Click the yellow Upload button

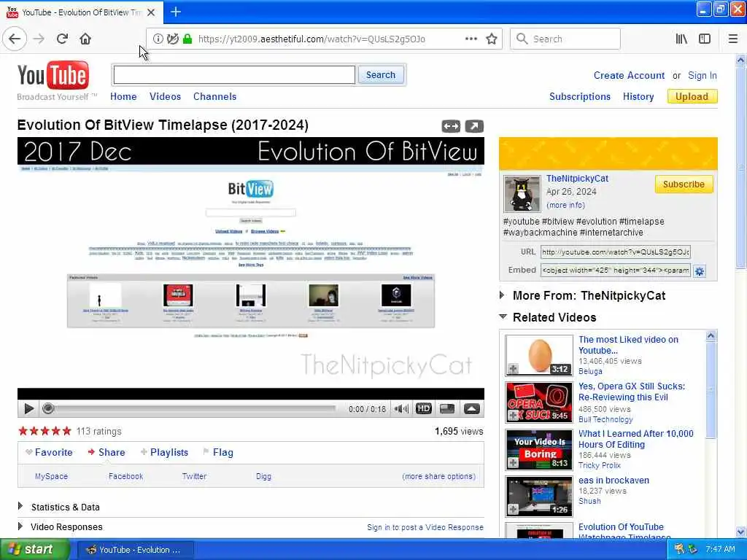[692, 97]
